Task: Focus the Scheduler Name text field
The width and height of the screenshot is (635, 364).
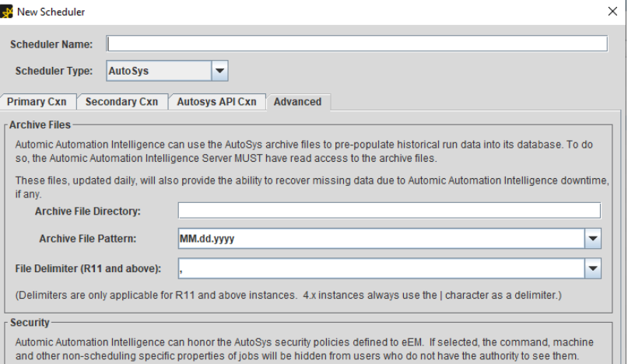Action: [356, 44]
